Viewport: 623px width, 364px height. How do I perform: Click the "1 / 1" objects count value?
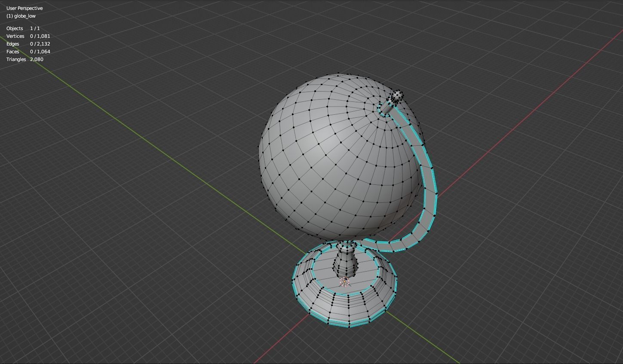(35, 28)
